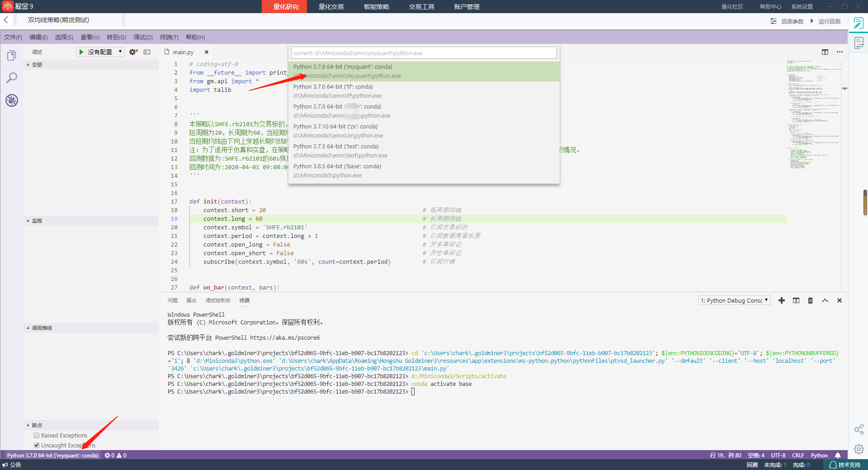This screenshot has width=868, height=470.
Task: Open the edit note icon on right sidebar
Action: pos(859,23)
